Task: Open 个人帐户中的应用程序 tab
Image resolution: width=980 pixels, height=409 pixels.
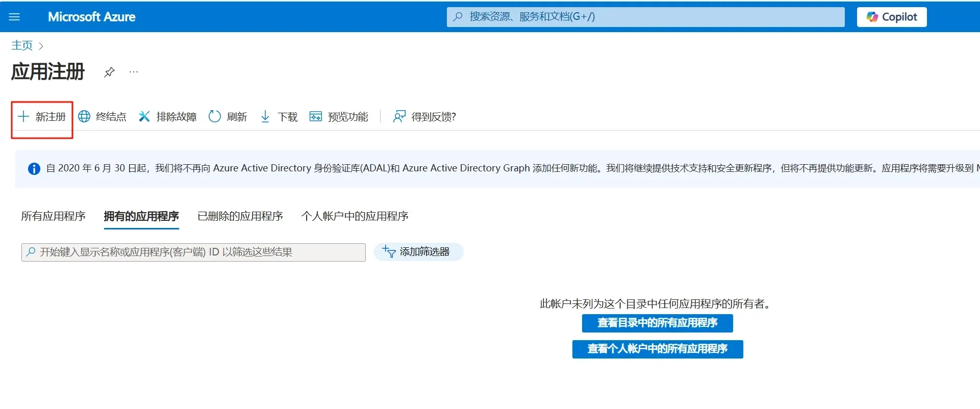Action: click(x=355, y=216)
